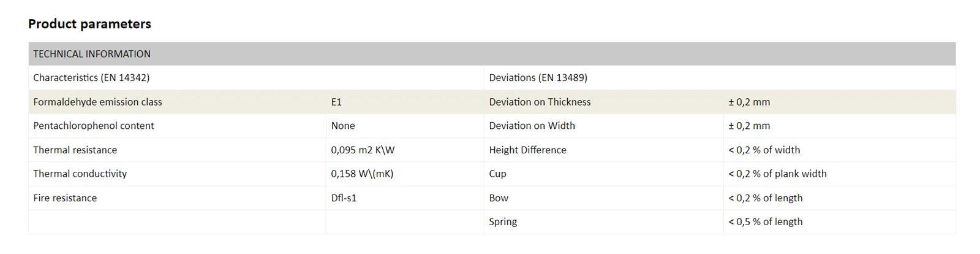This screenshot has height=254, width=980.
Task: Click the < 0,5 % of length value
Action: (x=765, y=221)
